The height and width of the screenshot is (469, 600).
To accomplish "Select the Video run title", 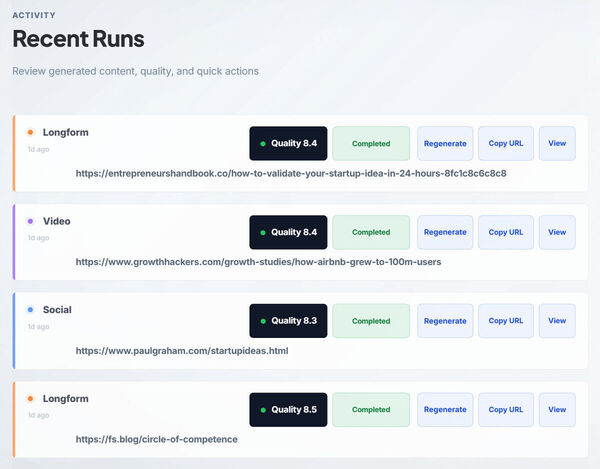I will (57, 221).
